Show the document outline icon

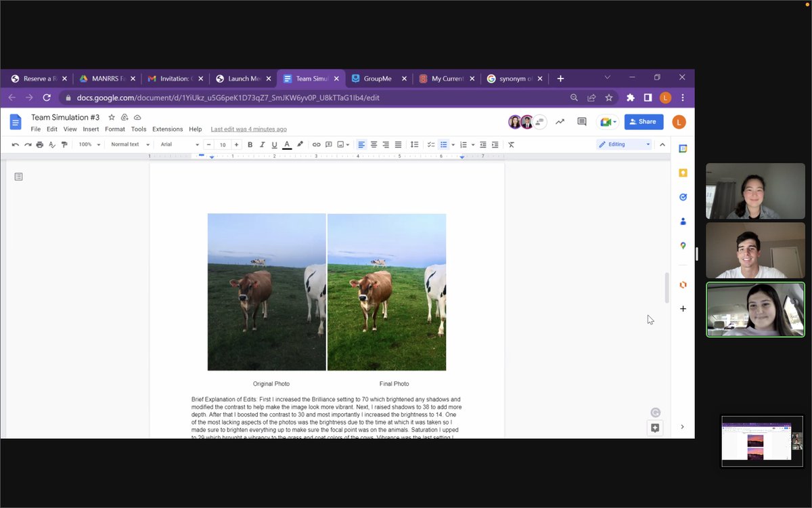tap(18, 177)
